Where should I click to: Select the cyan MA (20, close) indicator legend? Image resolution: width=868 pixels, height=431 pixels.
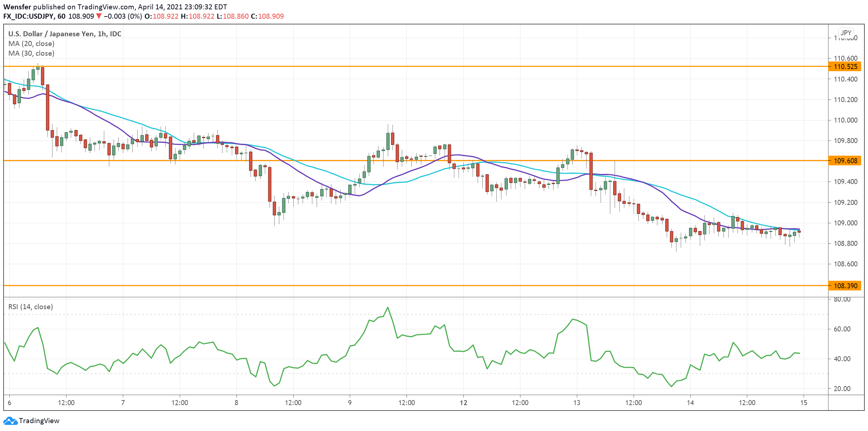[x=31, y=43]
